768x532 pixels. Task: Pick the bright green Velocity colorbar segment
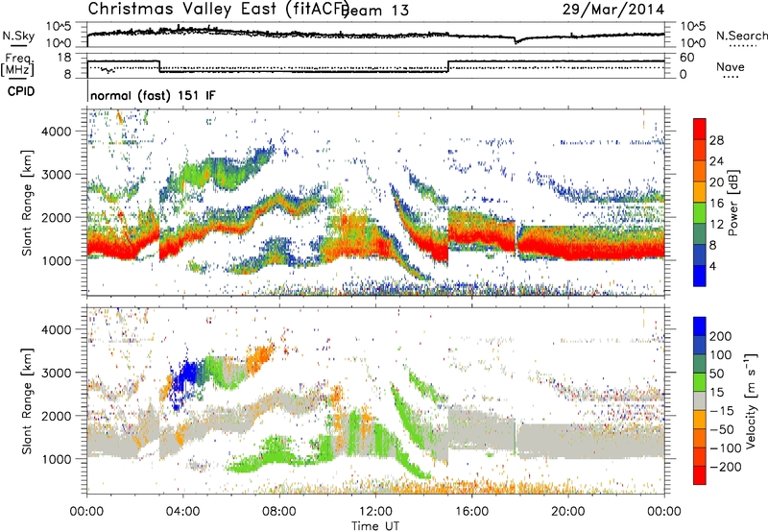point(700,382)
